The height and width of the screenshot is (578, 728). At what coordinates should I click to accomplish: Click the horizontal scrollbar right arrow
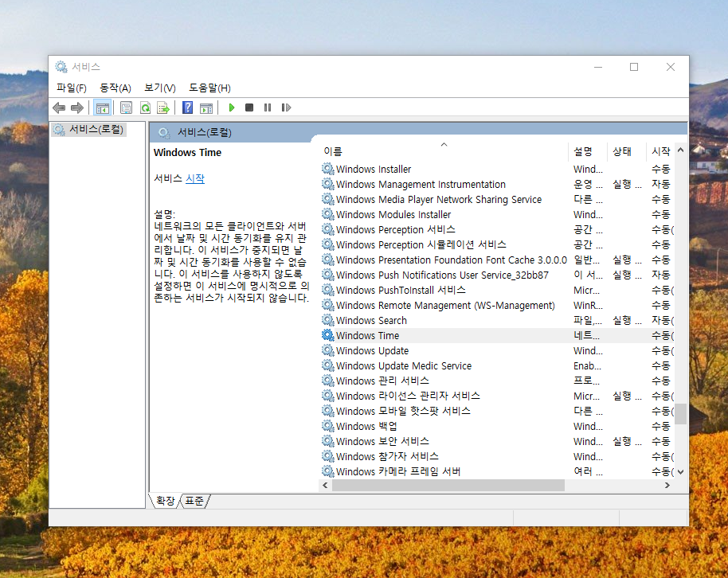(667, 485)
